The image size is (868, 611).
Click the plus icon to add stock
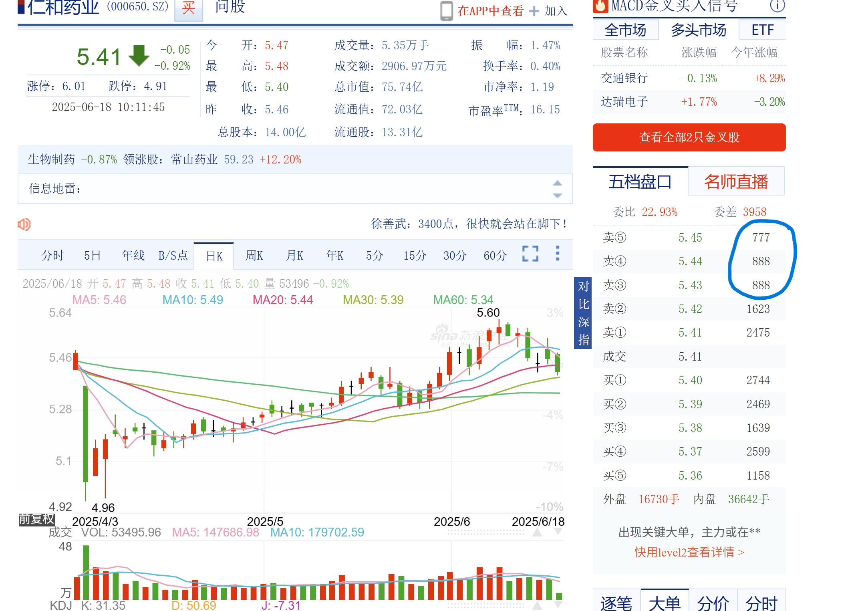[x=534, y=11]
